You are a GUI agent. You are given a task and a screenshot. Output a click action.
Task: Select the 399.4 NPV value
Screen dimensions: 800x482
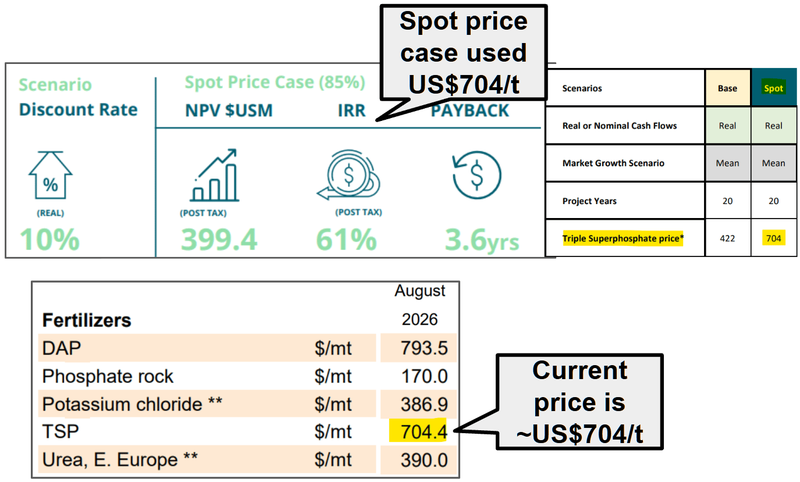(x=219, y=240)
